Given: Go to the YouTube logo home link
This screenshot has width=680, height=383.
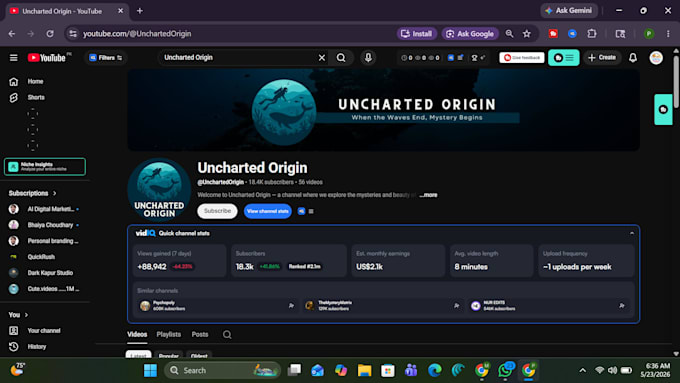Looking at the screenshot, I should click(47, 58).
